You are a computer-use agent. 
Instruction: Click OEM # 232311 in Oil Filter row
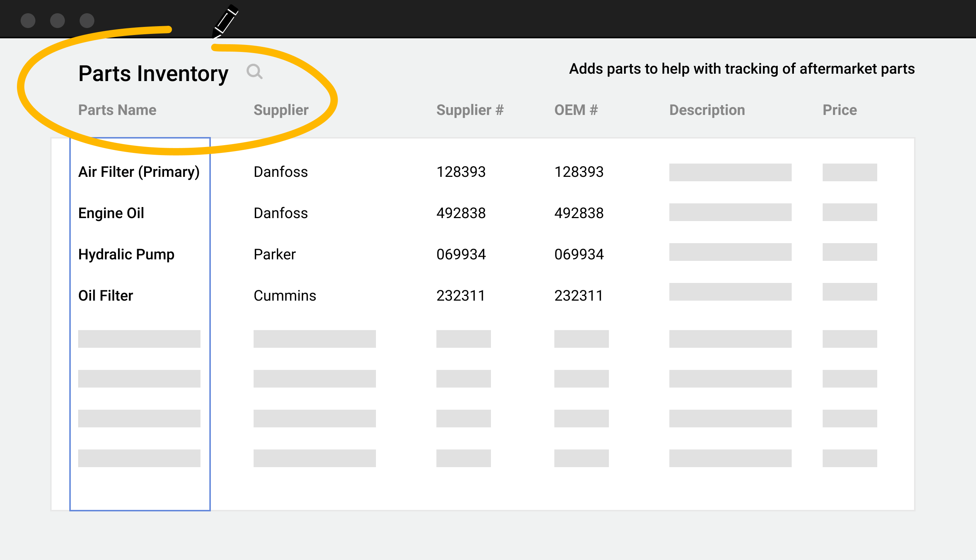click(579, 295)
